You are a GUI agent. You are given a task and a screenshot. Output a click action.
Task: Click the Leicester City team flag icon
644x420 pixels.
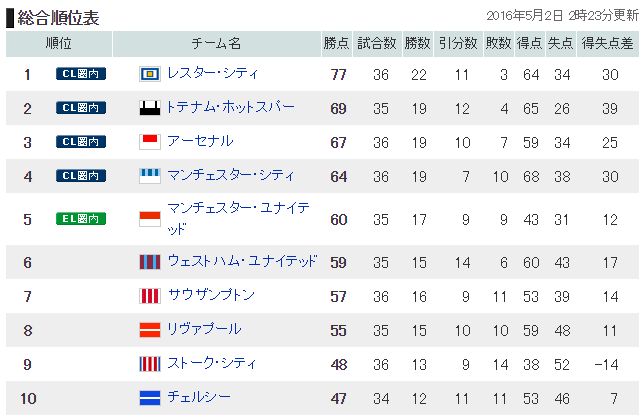[x=150, y=74]
